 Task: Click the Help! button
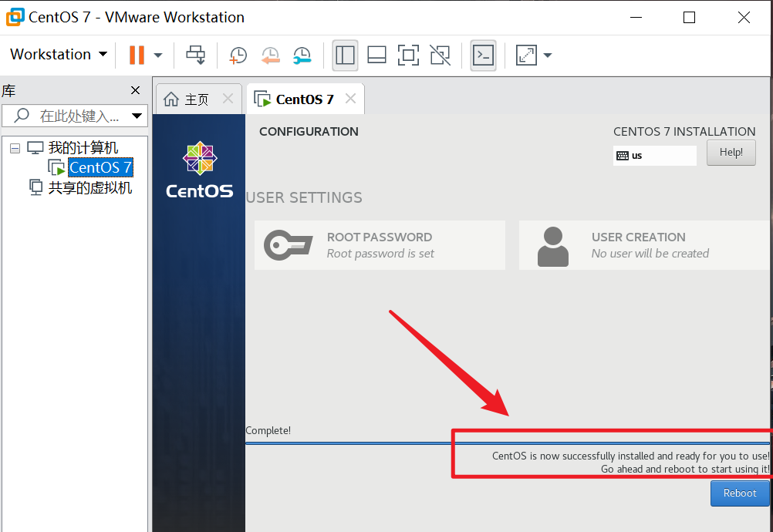pos(731,152)
